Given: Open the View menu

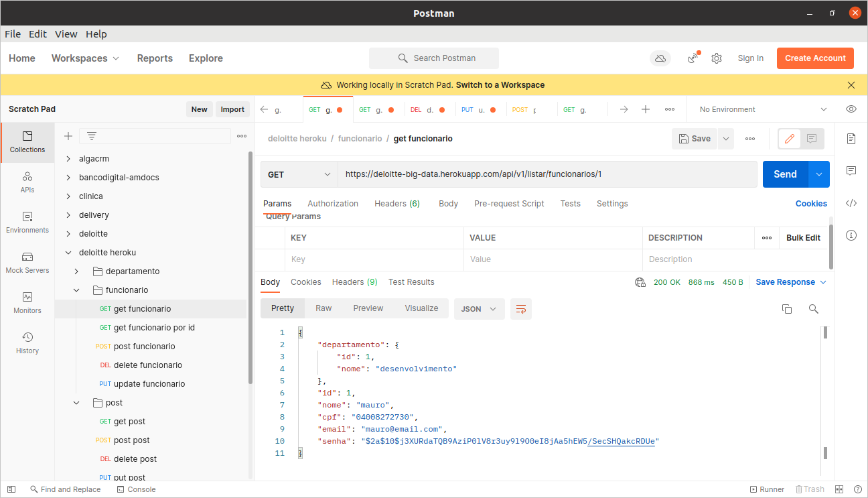Looking at the screenshot, I should 66,34.
